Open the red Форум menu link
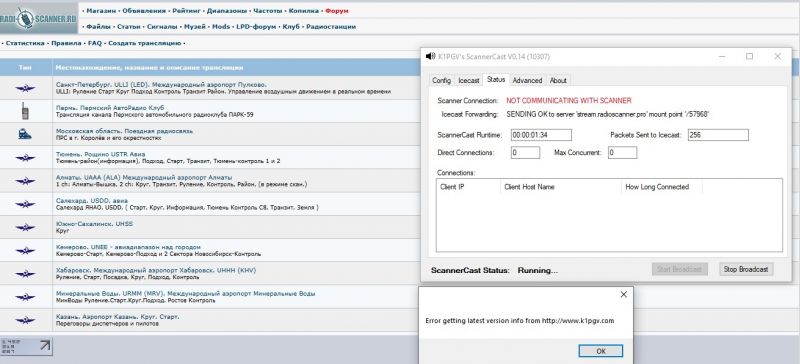 (337, 10)
